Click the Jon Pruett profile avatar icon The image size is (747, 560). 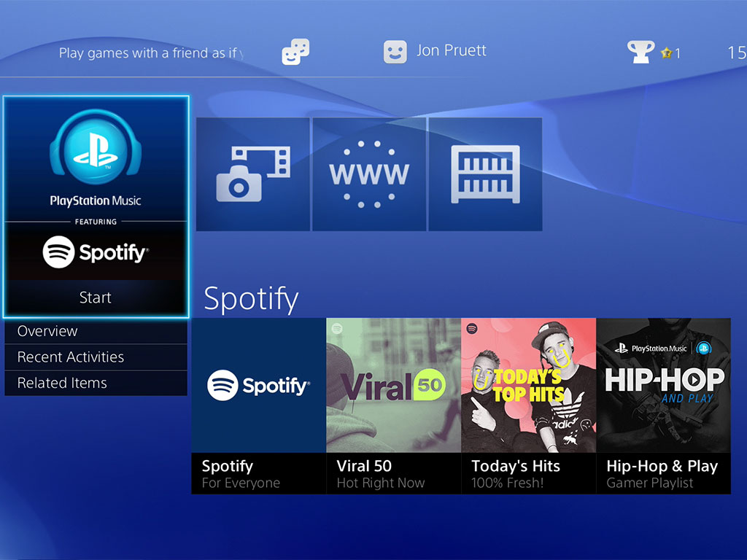coord(395,52)
